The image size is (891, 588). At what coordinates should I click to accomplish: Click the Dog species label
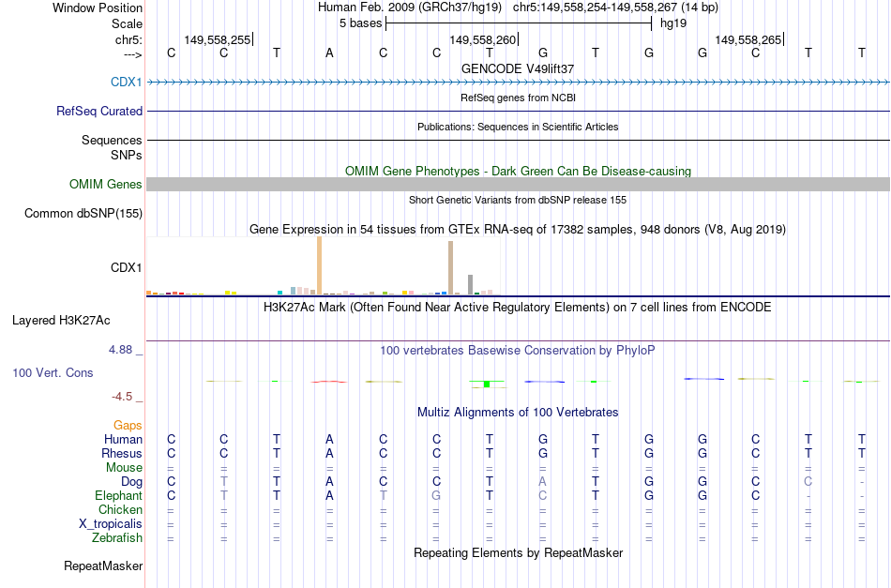pos(131,482)
